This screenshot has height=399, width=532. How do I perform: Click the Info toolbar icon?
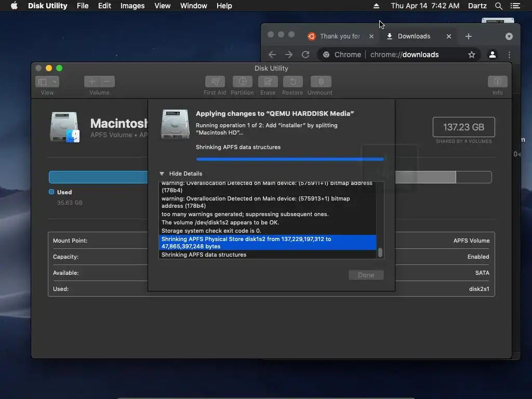tap(497, 82)
